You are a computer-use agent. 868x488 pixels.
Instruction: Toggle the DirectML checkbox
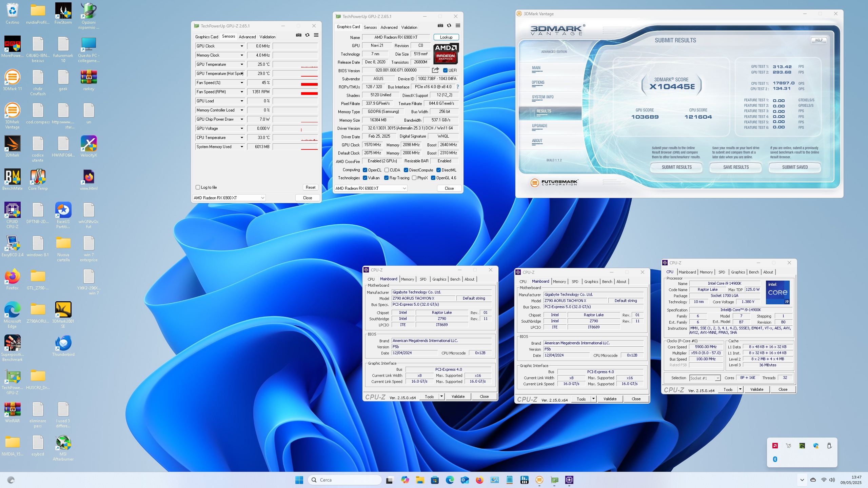(x=438, y=170)
